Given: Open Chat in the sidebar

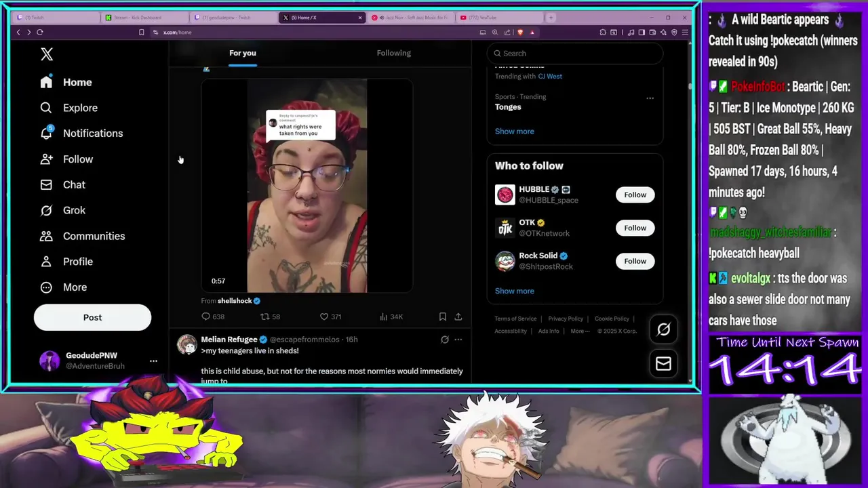Looking at the screenshot, I should point(62,185).
